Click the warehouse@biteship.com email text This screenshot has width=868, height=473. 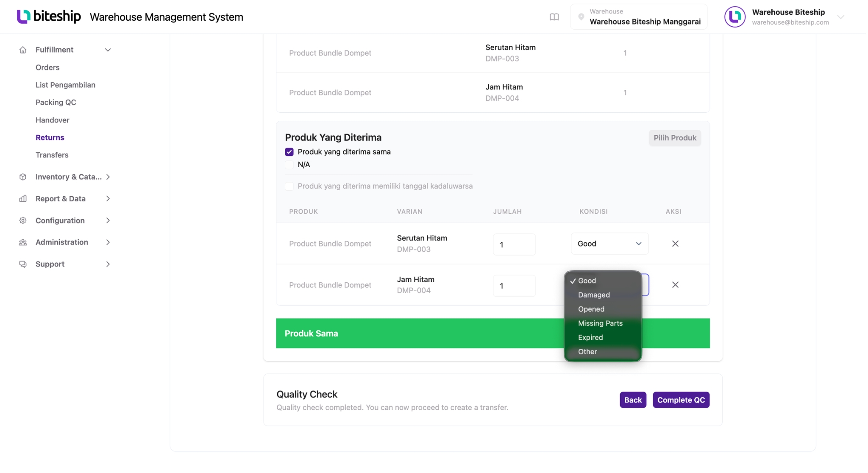pos(790,22)
